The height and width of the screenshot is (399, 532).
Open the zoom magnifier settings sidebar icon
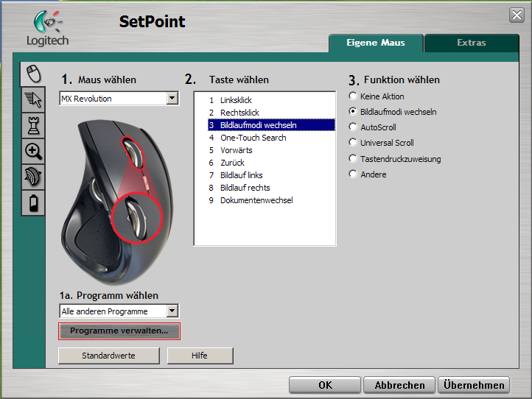point(33,151)
